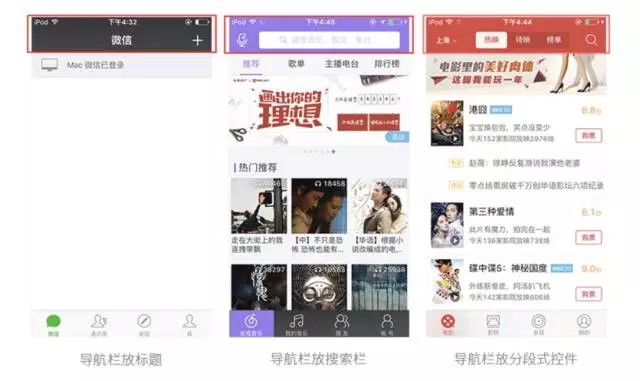The width and height of the screenshot is (640, 381).
Task: Click the 微信 navigation bar title
Action: coord(122,40)
